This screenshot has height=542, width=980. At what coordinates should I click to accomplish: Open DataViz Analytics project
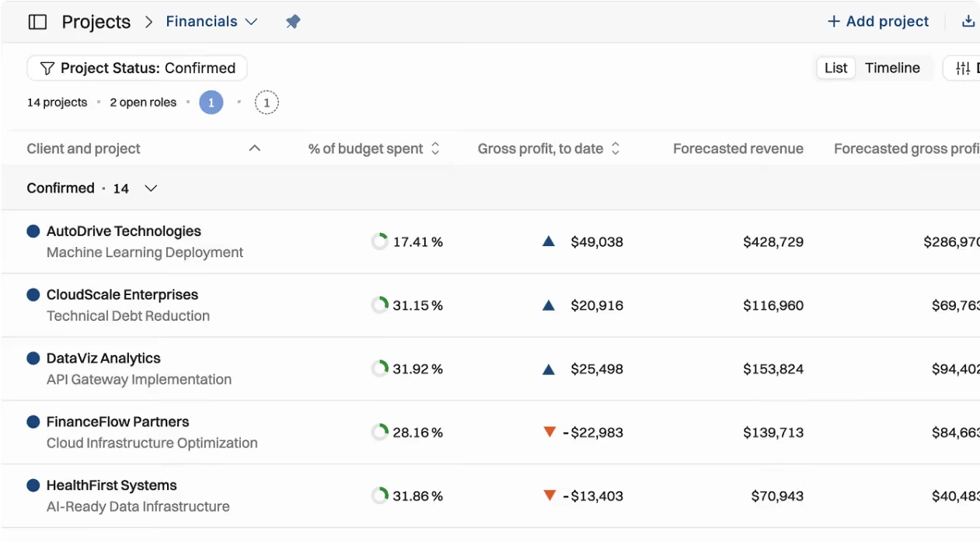(x=103, y=359)
